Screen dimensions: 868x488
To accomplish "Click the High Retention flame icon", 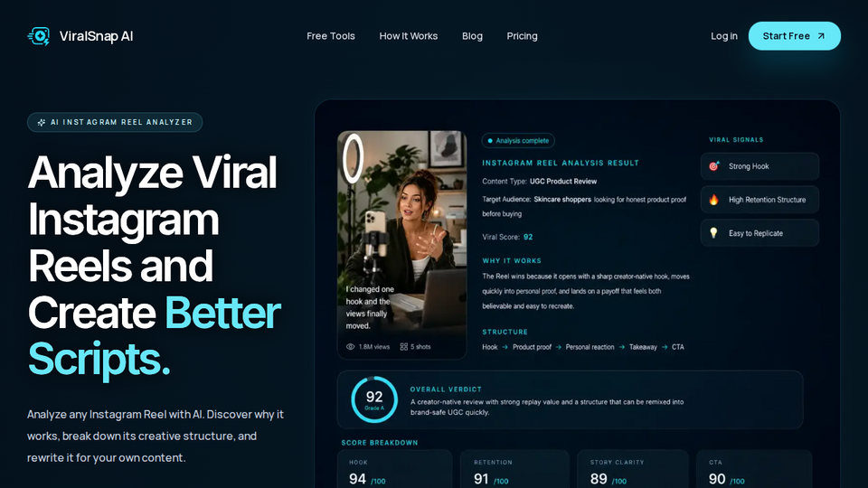I will pos(714,200).
